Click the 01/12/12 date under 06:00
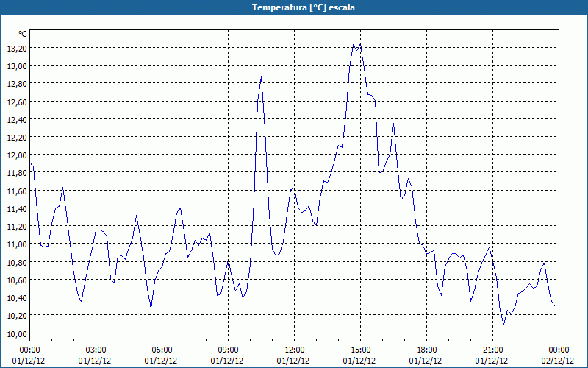The width and height of the screenshot is (588, 368). coord(161,361)
